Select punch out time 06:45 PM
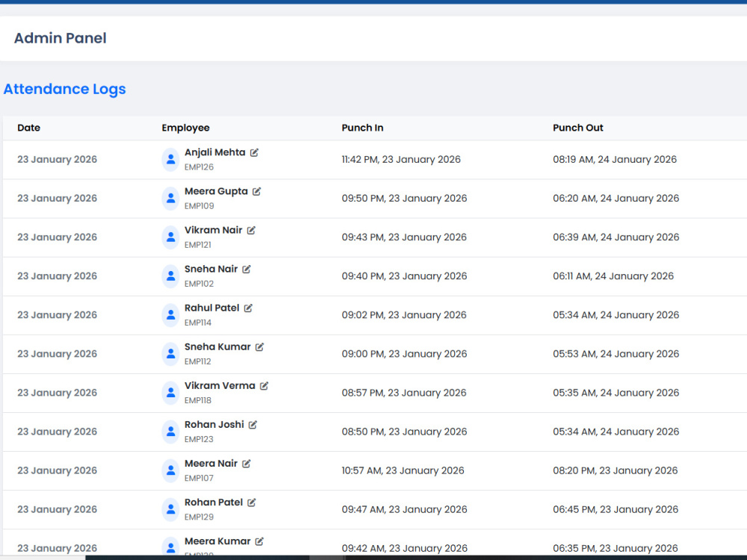 click(616, 509)
